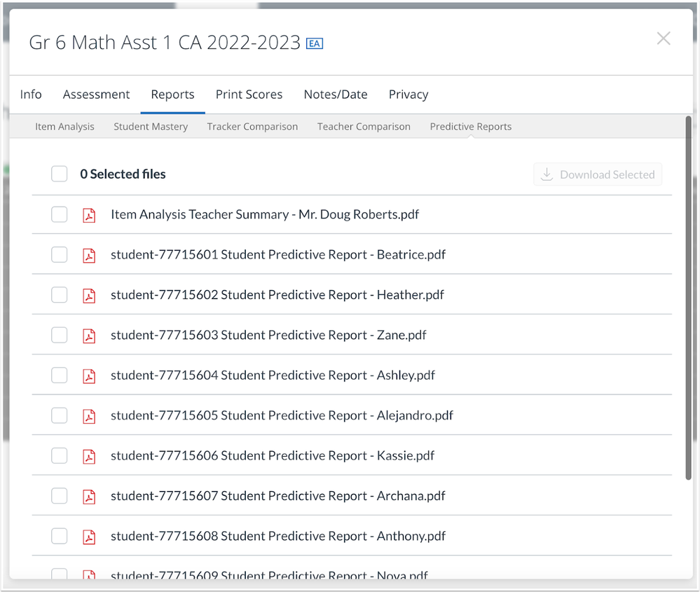Open the Item Analysis sub-tab
This screenshot has height=592, width=700.
point(64,127)
